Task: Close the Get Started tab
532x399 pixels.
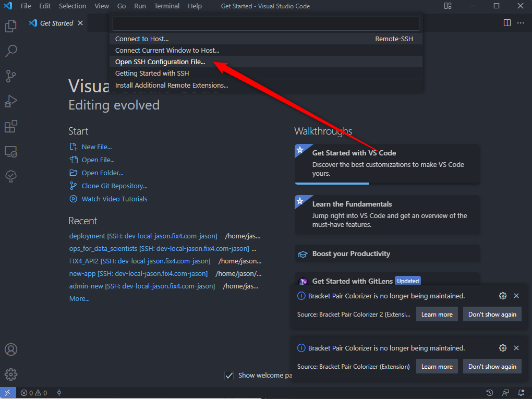Action: (80, 23)
